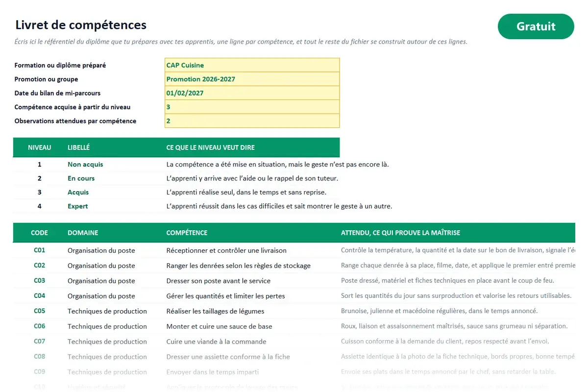Click expectation text starting Sort les quantités
The width and height of the screenshot is (588, 392).
456,296
